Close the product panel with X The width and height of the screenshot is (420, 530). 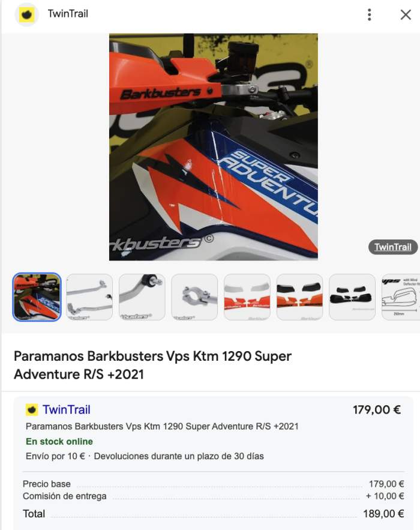[406, 14]
